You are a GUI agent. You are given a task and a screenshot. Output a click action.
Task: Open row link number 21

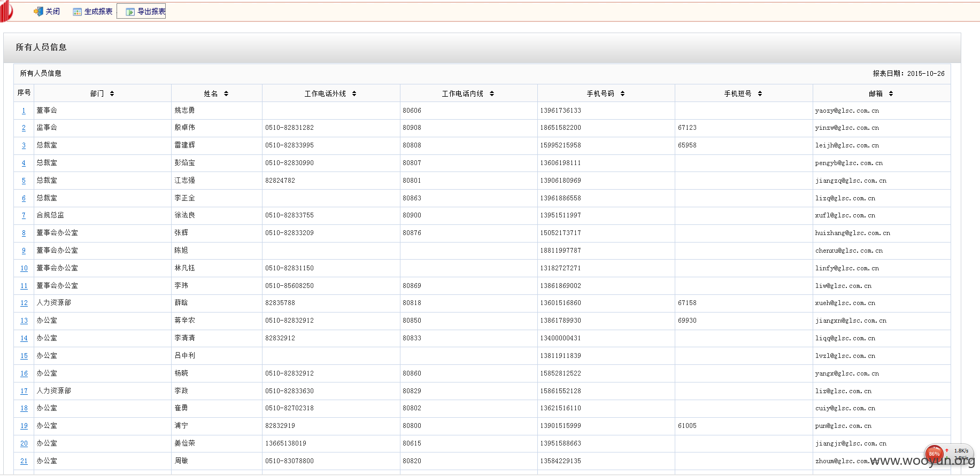[24, 461]
